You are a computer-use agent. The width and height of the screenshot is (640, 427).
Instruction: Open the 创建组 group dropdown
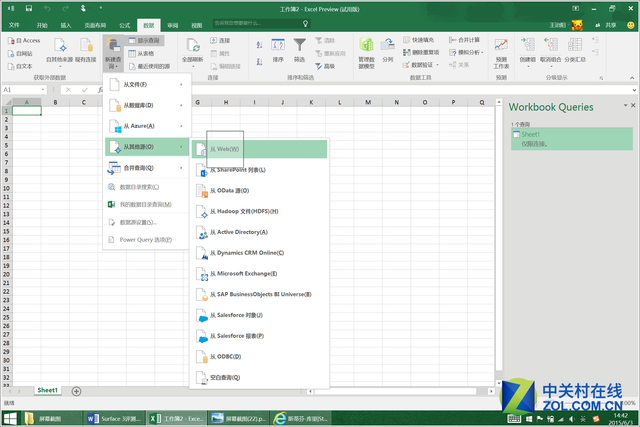click(x=528, y=53)
